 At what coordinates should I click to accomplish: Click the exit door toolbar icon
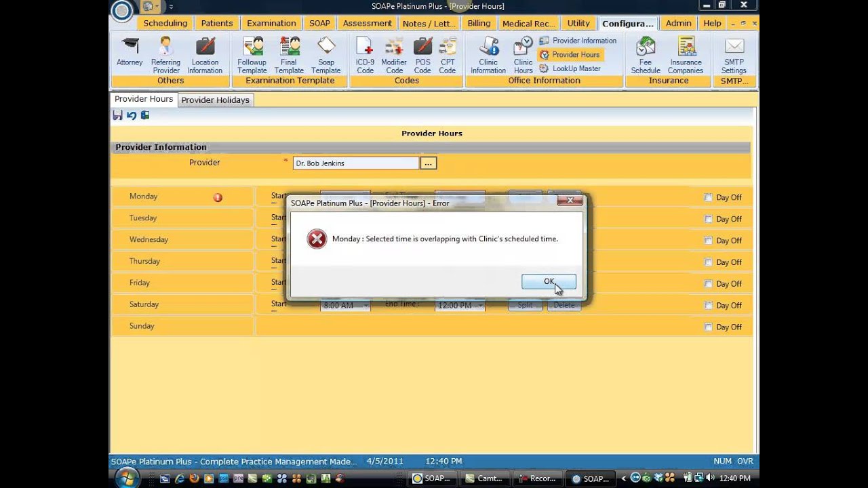(145, 115)
